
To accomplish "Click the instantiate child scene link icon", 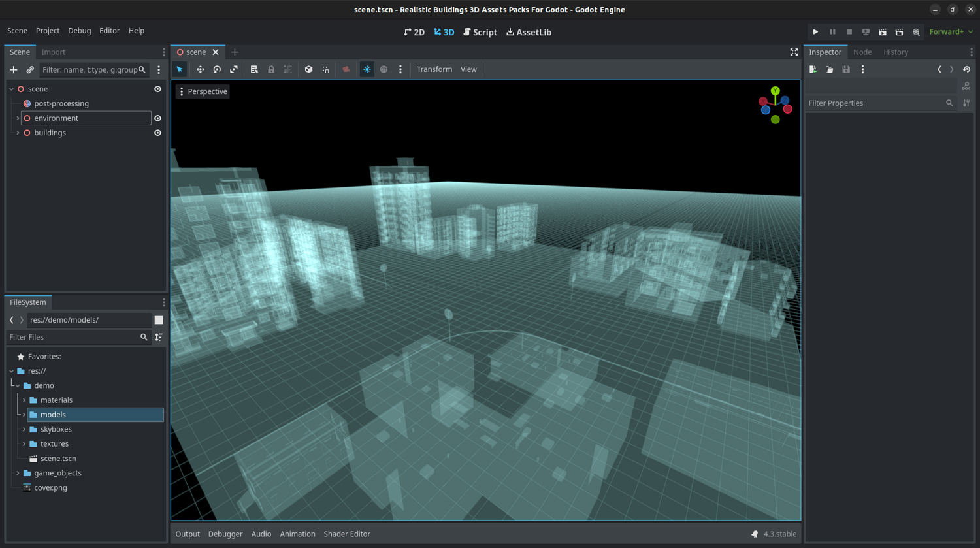I will coord(30,70).
